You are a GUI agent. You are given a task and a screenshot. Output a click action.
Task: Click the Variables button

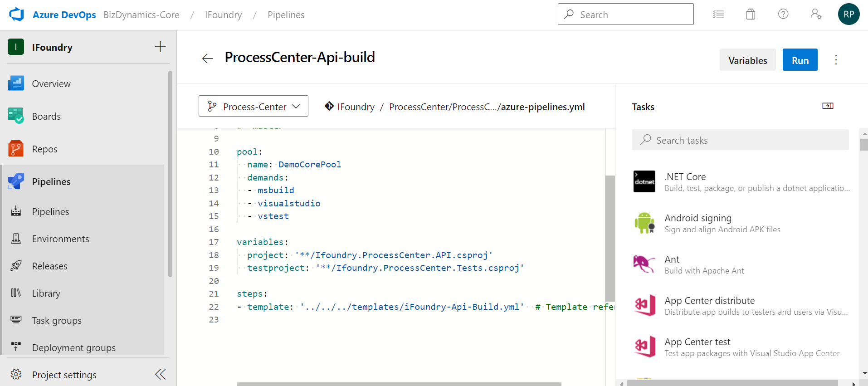pos(747,60)
